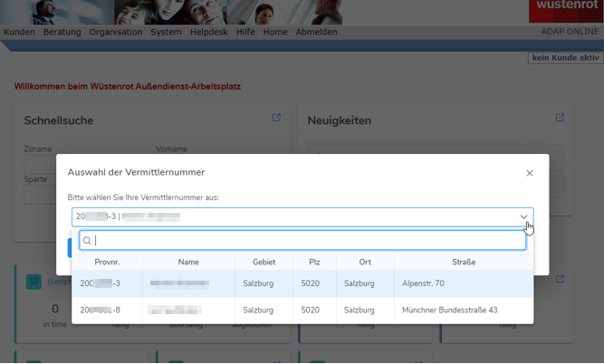Open the Beratung menu
Image resolution: width=604 pixels, height=364 pixels.
tap(62, 32)
